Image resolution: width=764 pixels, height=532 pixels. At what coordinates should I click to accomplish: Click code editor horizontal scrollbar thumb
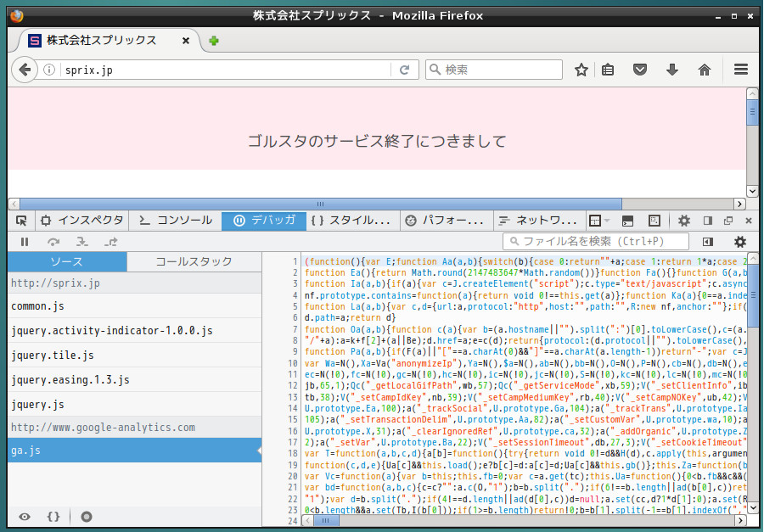coord(327,521)
